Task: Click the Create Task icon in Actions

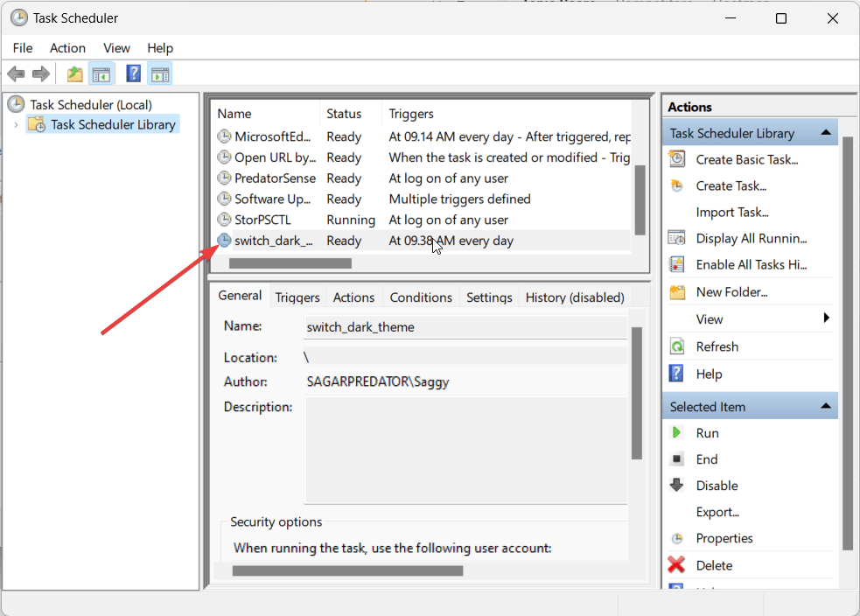Action: click(x=677, y=185)
